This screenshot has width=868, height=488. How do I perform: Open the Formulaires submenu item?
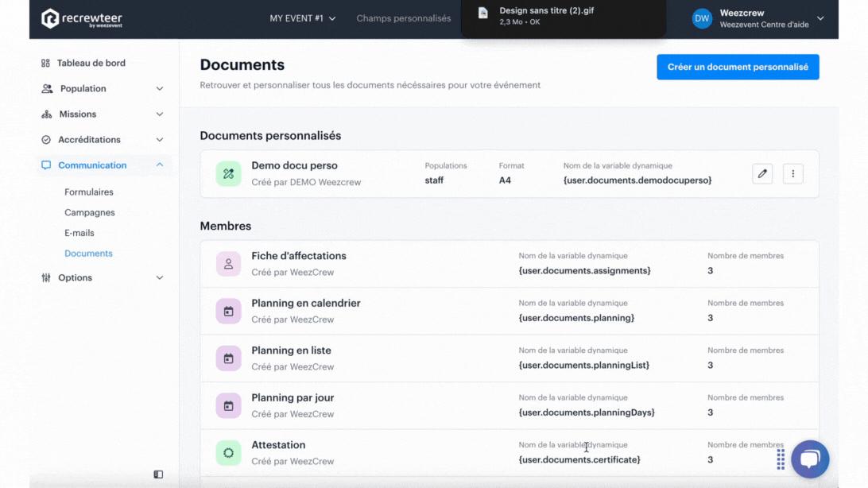(89, 192)
